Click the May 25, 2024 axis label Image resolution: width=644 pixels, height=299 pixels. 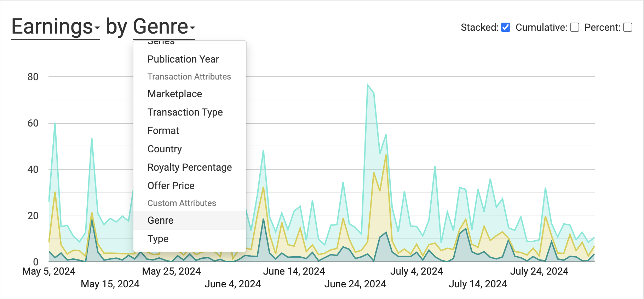[x=171, y=271]
